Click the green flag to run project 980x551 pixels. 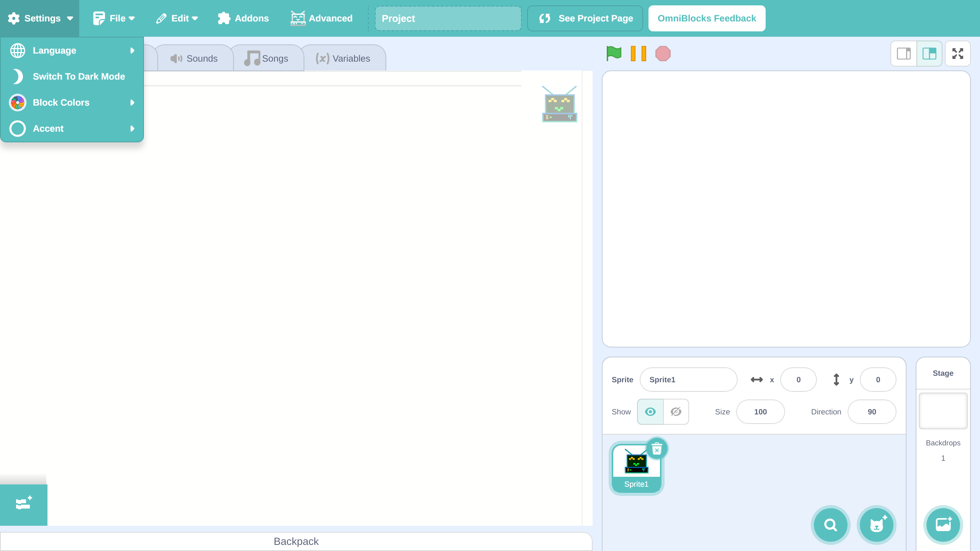pos(614,54)
